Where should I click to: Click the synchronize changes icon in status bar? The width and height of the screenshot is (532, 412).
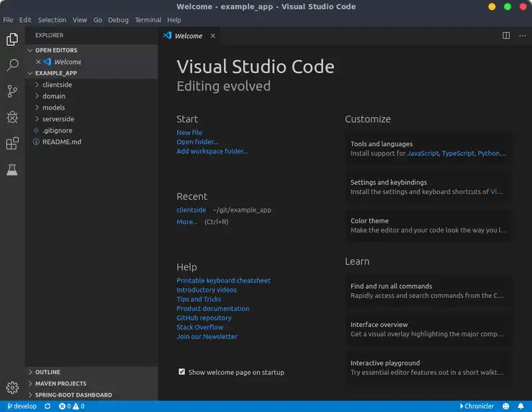(47, 406)
